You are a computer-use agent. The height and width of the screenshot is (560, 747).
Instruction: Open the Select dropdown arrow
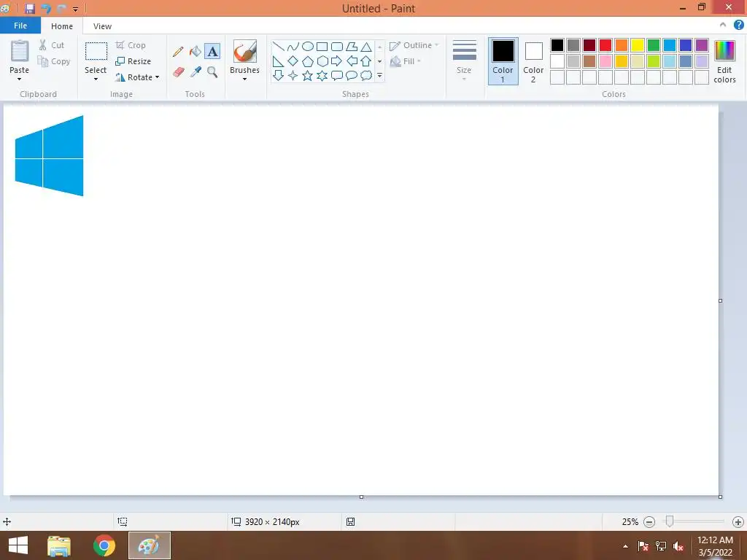click(96, 79)
